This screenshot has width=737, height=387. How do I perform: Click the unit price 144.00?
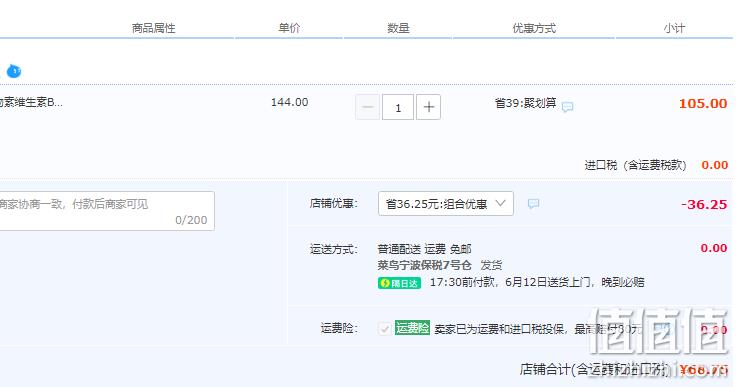[290, 102]
